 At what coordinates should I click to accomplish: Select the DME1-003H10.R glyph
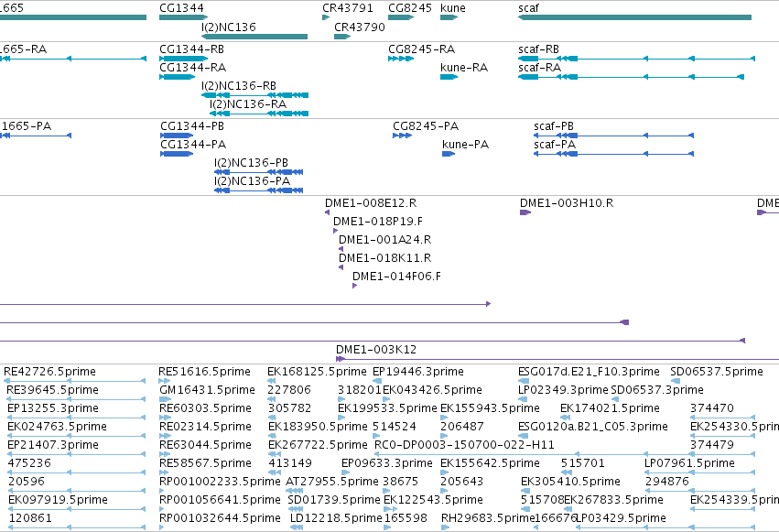pyautogui.click(x=525, y=212)
